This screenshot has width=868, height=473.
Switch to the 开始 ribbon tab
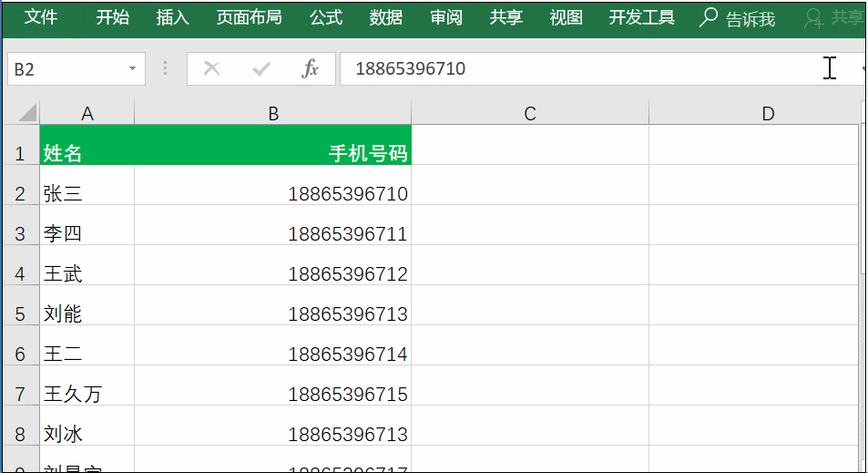coord(112,17)
